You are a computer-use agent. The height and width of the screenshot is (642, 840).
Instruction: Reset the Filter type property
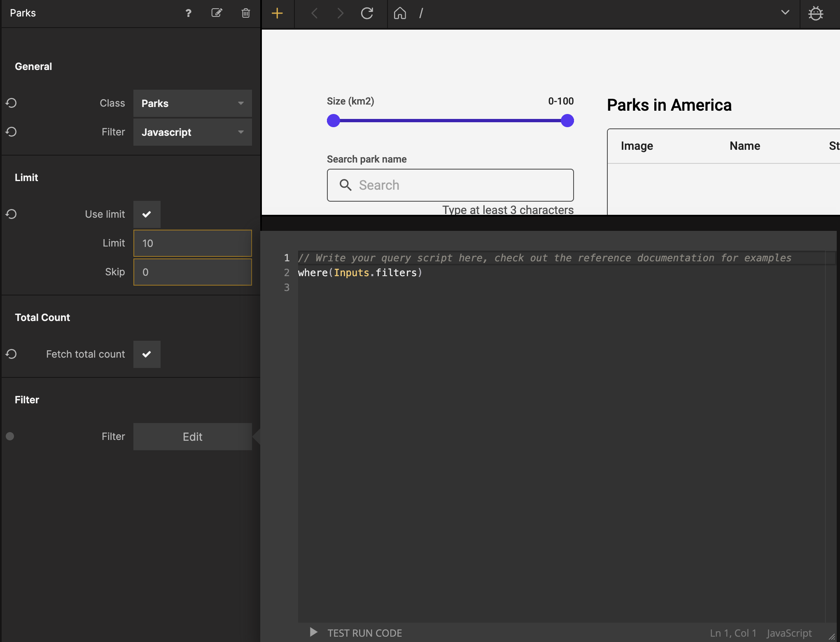click(11, 132)
